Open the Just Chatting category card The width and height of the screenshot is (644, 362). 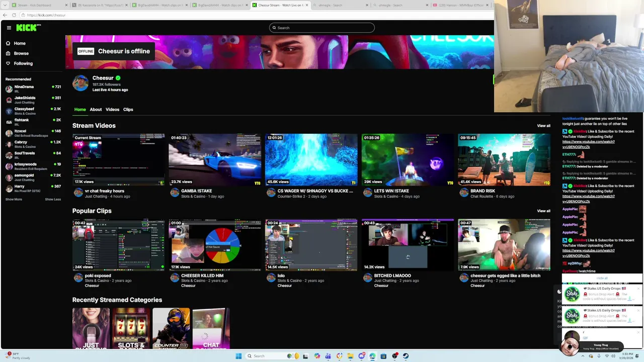click(91, 328)
